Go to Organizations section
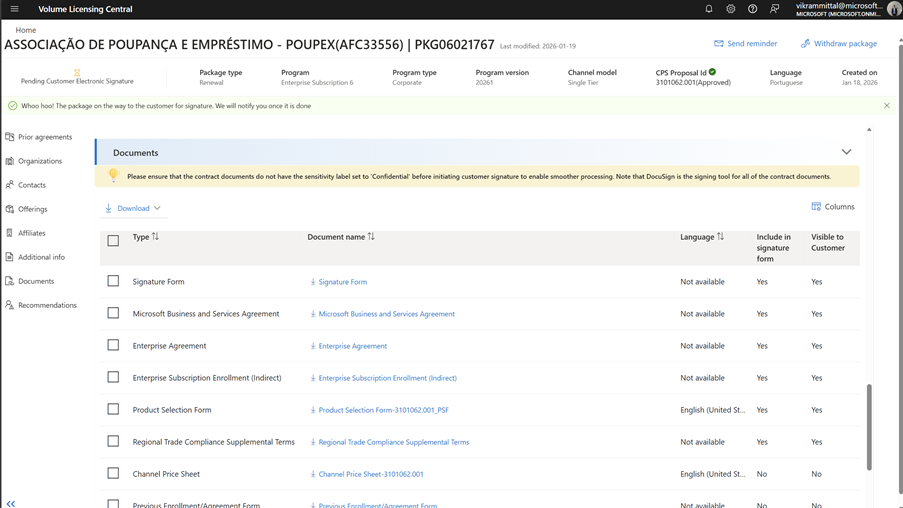This screenshot has height=508, width=903. [40, 161]
